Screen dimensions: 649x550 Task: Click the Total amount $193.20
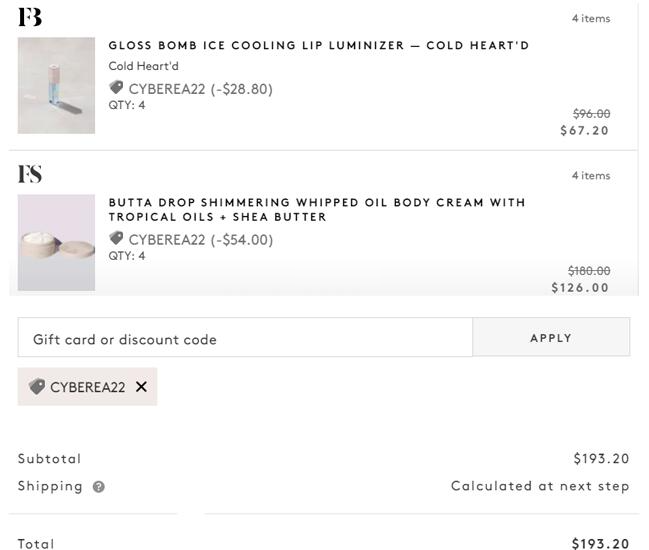pyautogui.click(x=601, y=543)
